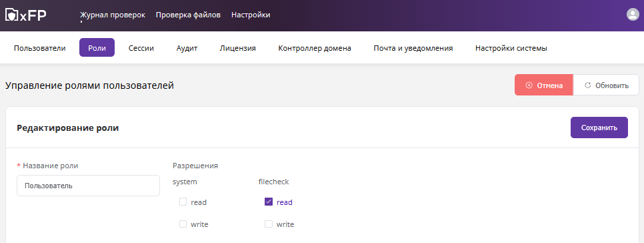Click the Отмена button
This screenshot has height=243, width=644.
pyautogui.click(x=544, y=85)
